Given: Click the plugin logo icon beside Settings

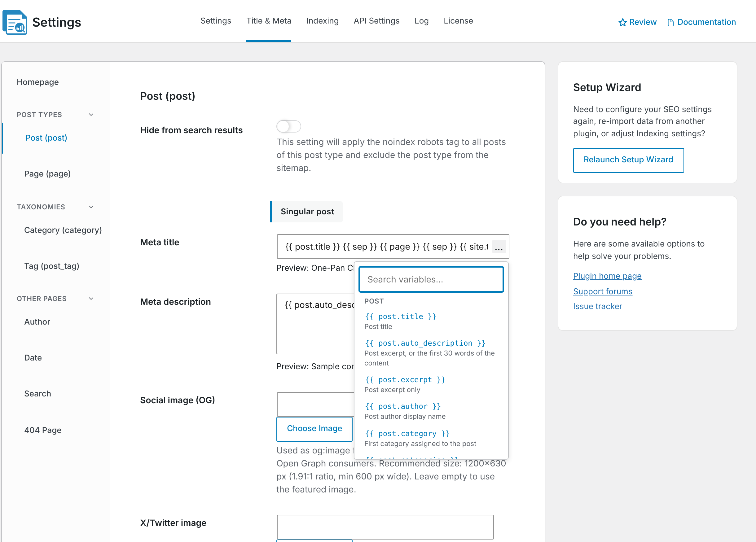Looking at the screenshot, I should pyautogui.click(x=15, y=22).
